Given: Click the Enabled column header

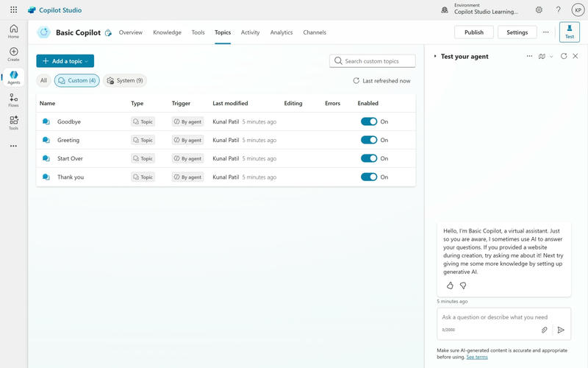Looking at the screenshot, I should click(x=368, y=103).
